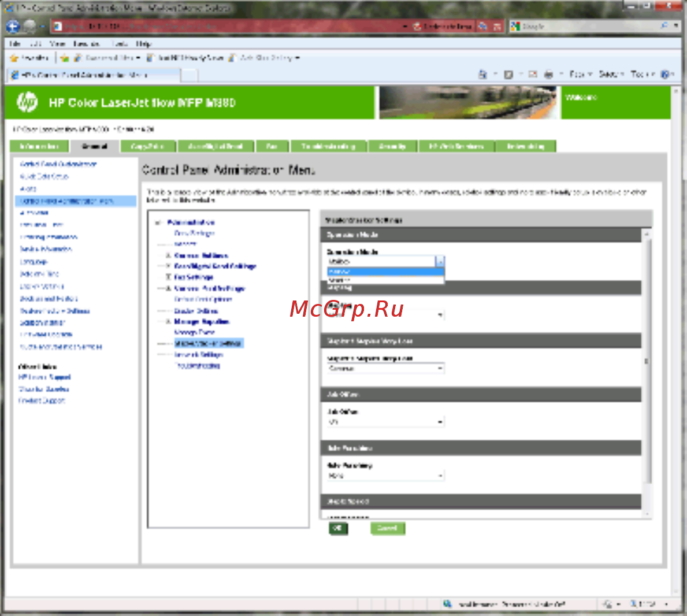This screenshot has width=687, height=616.
Task: Switch to the Information tab
Action: coord(39,146)
